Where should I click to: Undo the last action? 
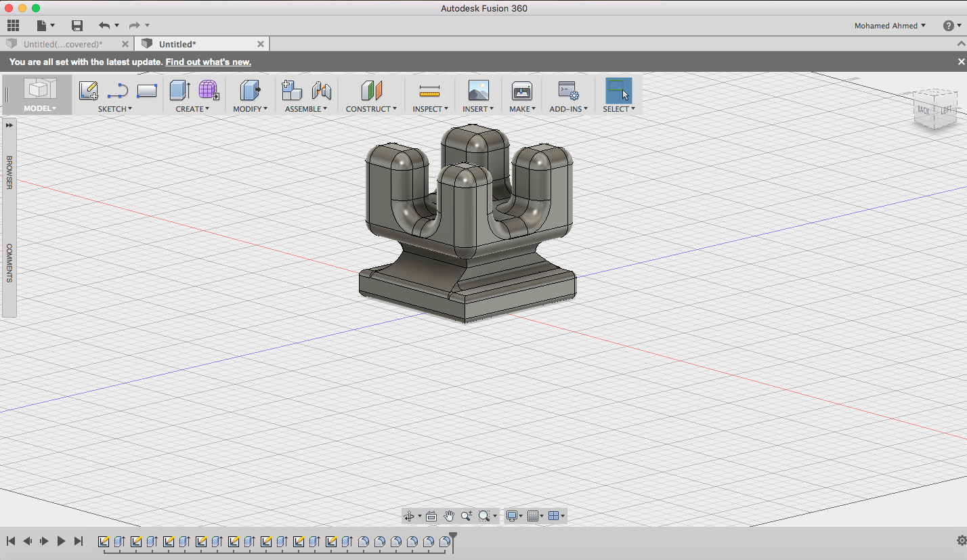(x=104, y=26)
